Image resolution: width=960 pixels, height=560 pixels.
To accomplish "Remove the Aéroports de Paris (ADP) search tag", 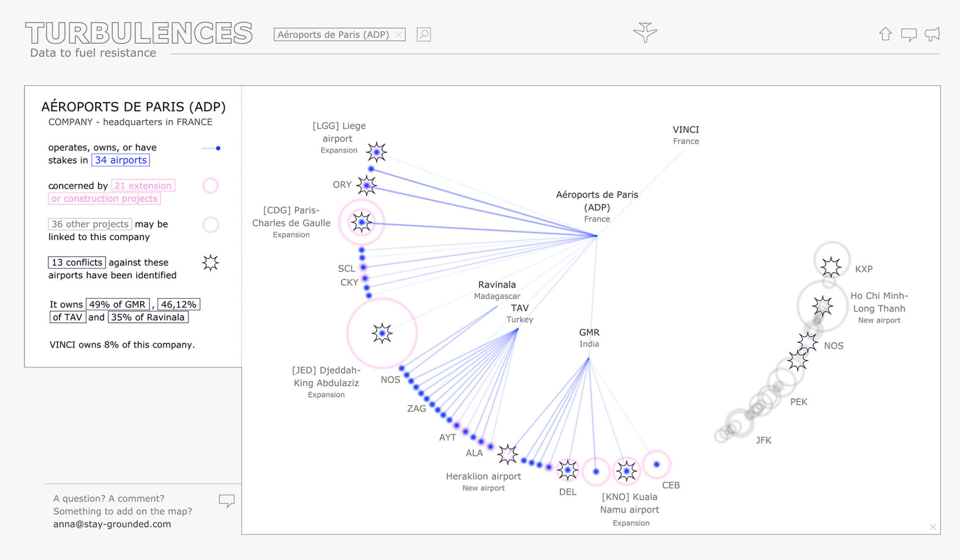I will pos(398,35).
